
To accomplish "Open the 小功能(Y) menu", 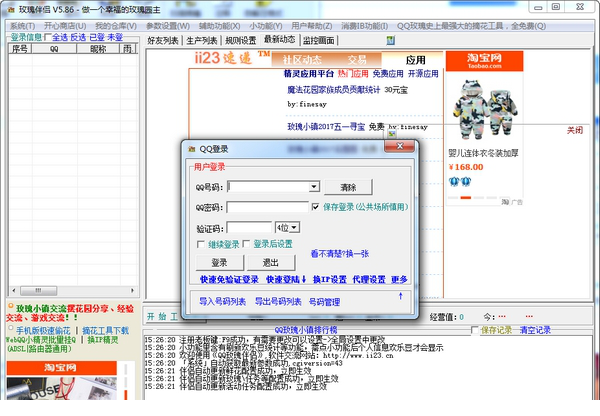I will pos(266,26).
